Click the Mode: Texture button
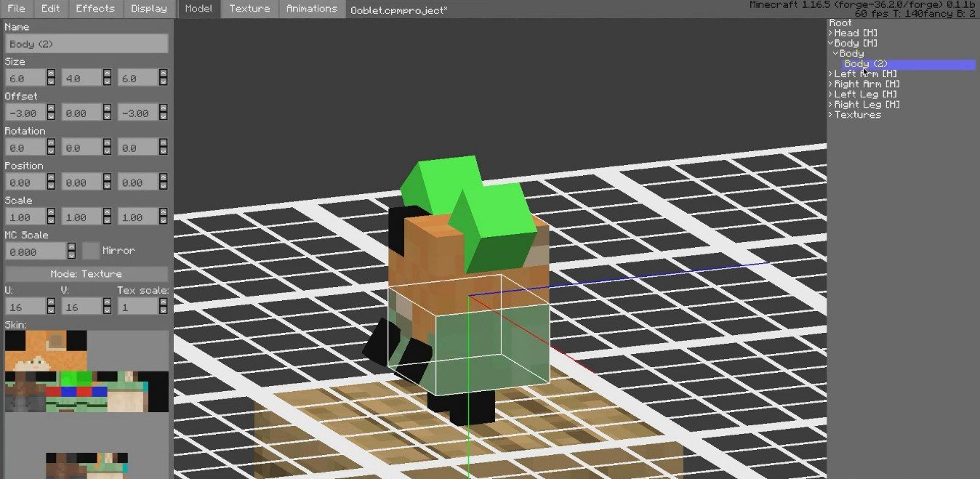This screenshot has width=980, height=479. point(87,274)
